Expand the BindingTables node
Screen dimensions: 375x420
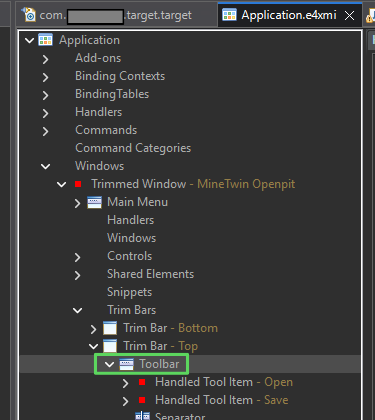[45, 95]
